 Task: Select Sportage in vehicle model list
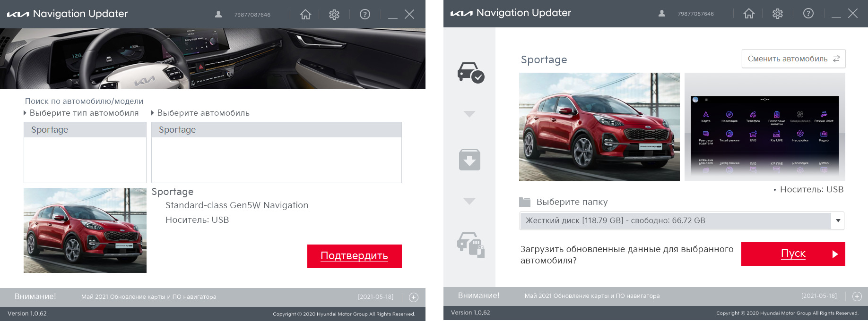(x=277, y=130)
